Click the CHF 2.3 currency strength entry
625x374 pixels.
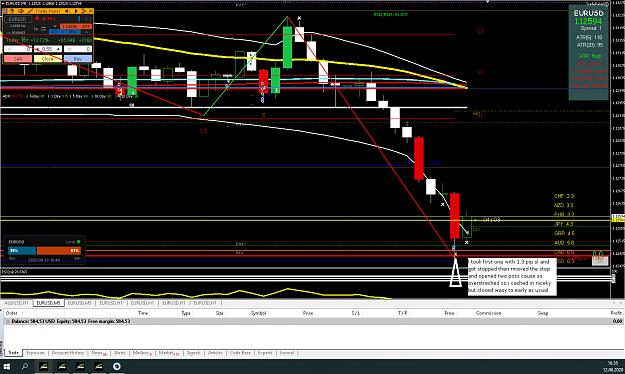[x=564, y=196]
